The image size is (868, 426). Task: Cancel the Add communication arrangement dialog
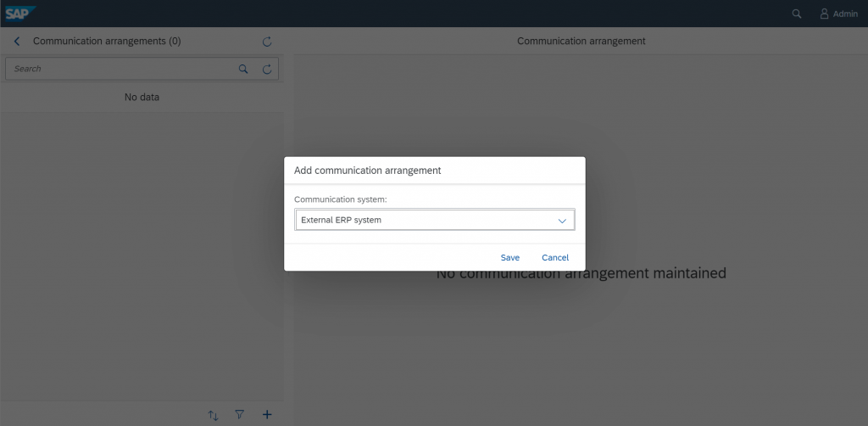555,258
